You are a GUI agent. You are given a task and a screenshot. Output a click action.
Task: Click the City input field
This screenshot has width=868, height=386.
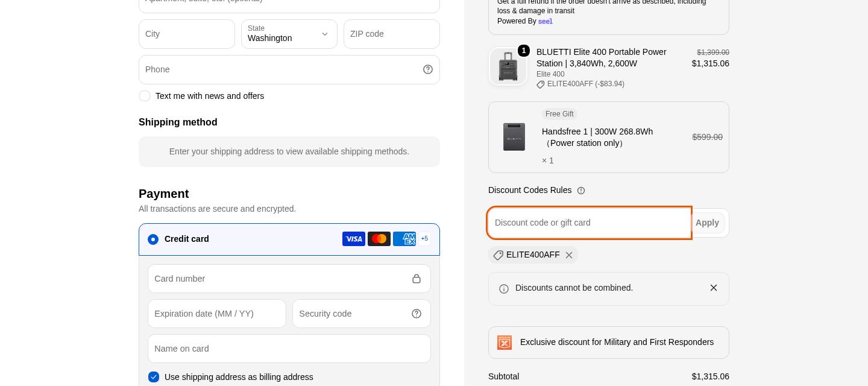pyautogui.click(x=187, y=34)
